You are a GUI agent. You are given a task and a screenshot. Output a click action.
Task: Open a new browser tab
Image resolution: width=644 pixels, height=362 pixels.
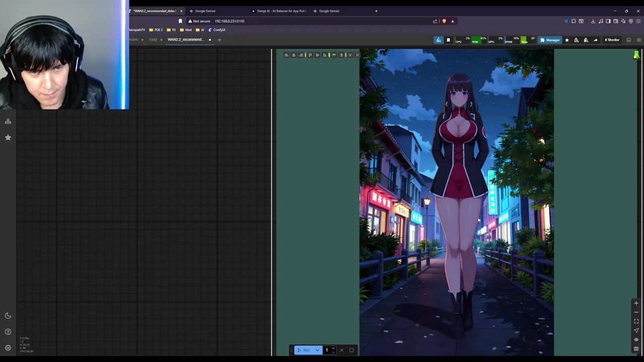[x=376, y=11]
